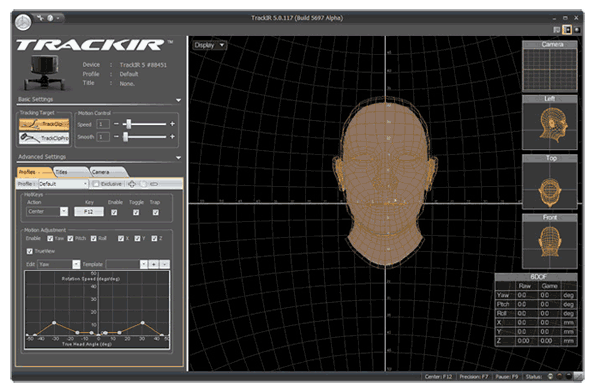This screenshot has height=392, width=600.
Task: Collapse the Advanced Settings section arrow
Action: click(178, 158)
